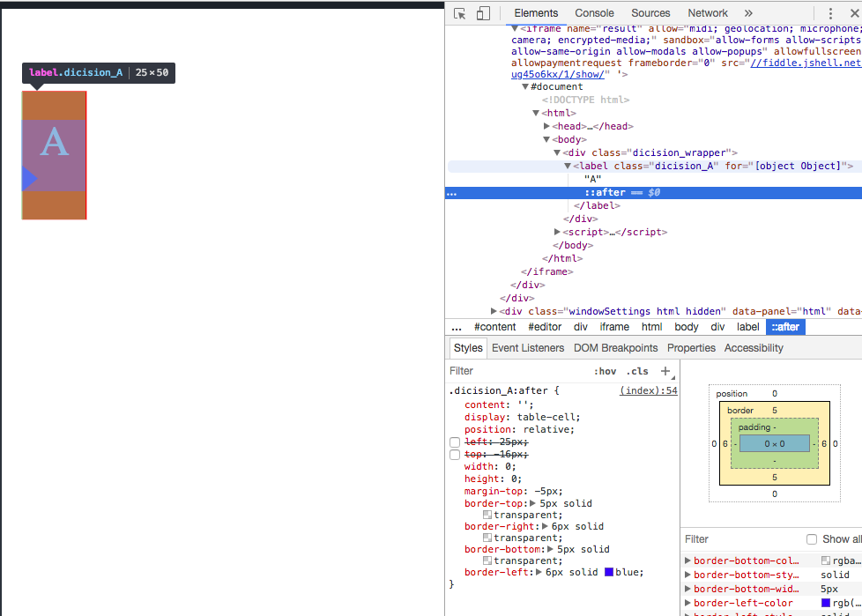
Task: Expand the script element node
Action: coord(558,232)
